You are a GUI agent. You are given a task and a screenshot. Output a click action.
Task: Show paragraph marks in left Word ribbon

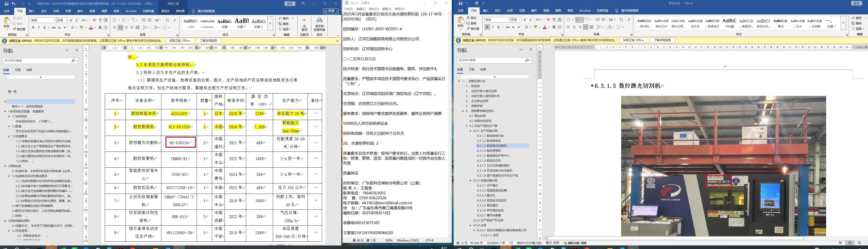click(x=175, y=20)
